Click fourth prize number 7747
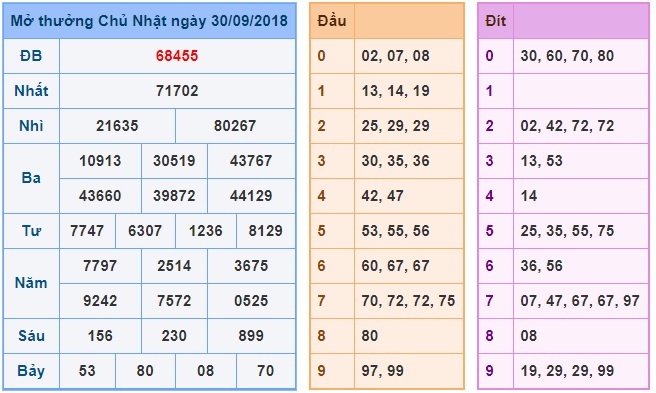Image resolution: width=656 pixels, height=393 pixels. [x=87, y=231]
